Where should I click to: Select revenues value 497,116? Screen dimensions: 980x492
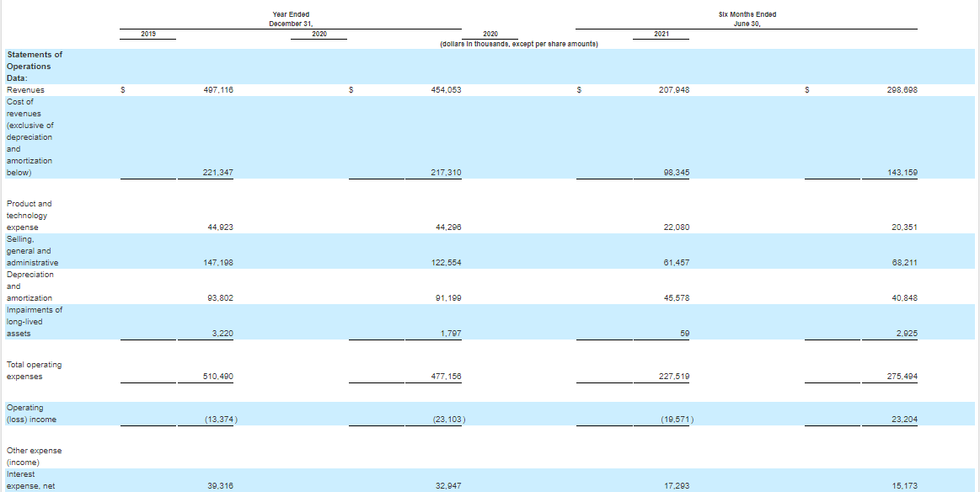pos(218,90)
